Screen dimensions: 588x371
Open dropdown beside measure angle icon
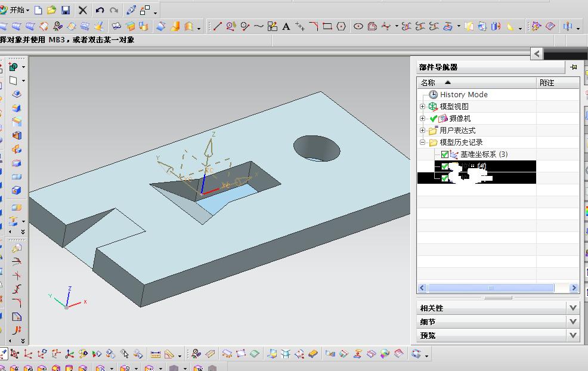coord(180,355)
